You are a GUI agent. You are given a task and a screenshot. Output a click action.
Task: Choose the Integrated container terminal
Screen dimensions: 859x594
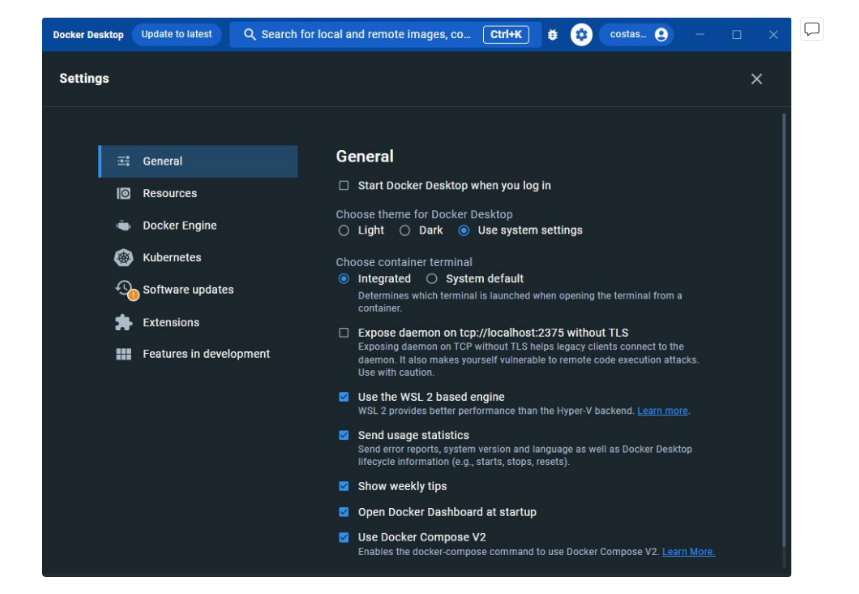click(x=343, y=279)
